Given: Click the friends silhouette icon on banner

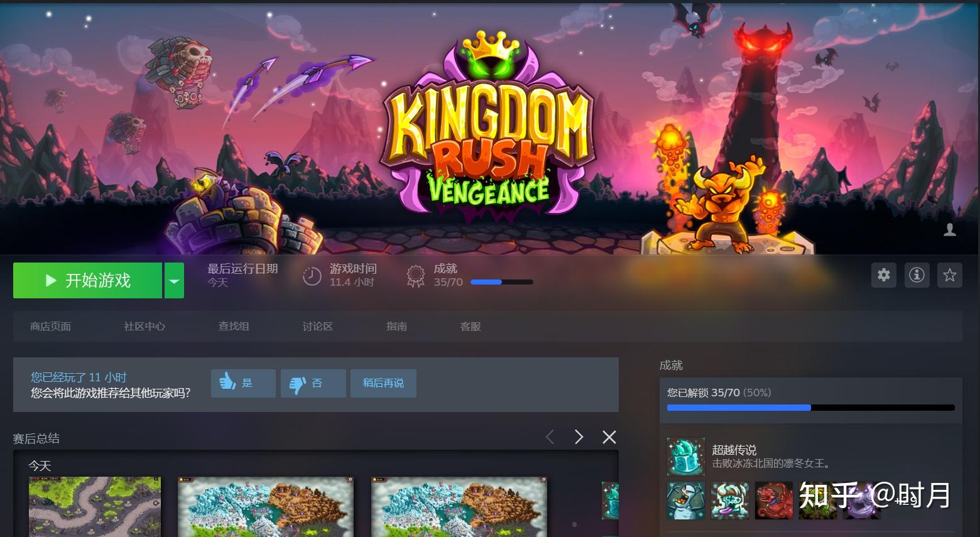Looking at the screenshot, I should pyautogui.click(x=950, y=230).
